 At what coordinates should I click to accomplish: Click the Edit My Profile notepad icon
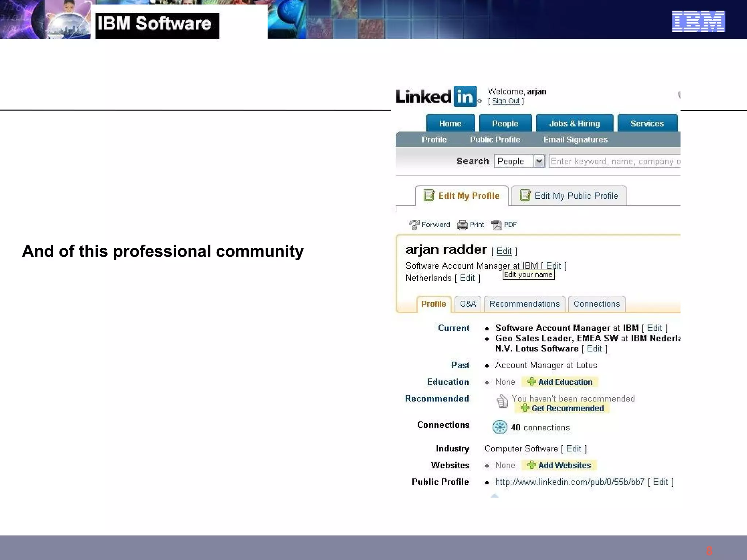click(x=429, y=195)
